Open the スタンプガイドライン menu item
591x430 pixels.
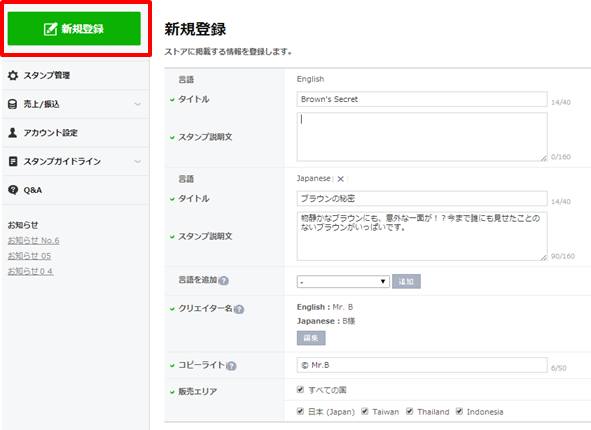75,162
